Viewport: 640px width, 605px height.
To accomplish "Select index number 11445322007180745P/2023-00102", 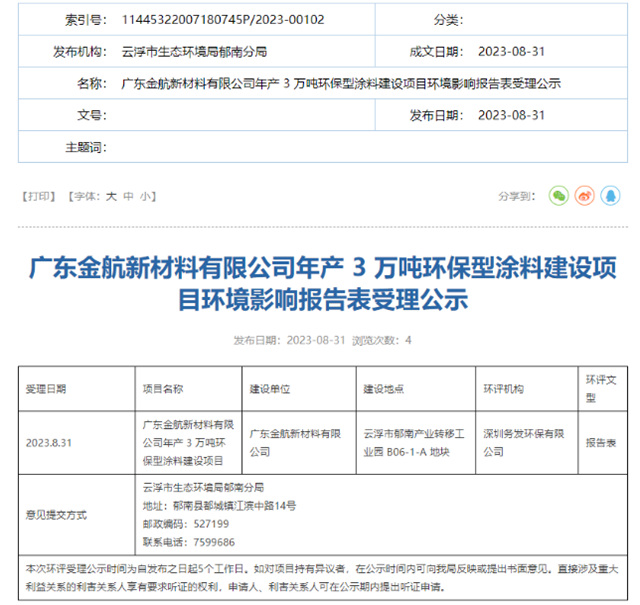I will pos(223,20).
